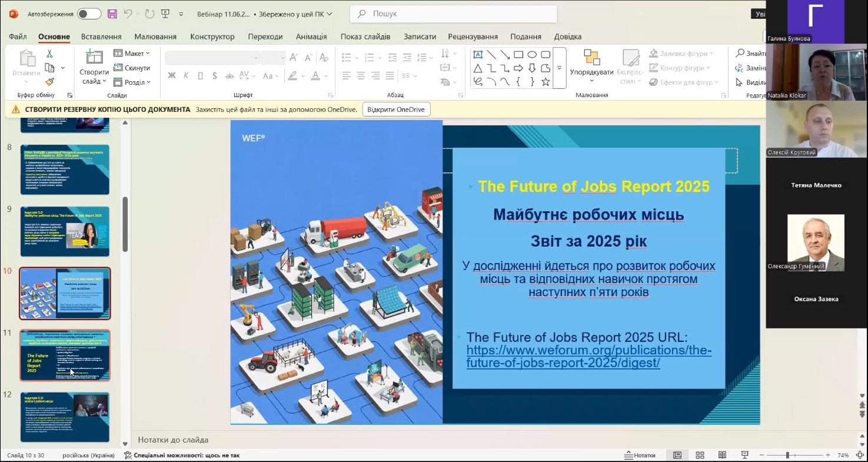This screenshot has width=868, height=462.
Task: Clear all formatting with the eraser A icon
Action: (324, 58)
